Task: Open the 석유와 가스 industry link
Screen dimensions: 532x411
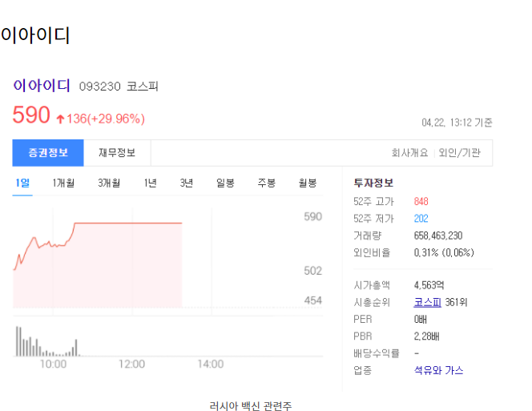Action: pyautogui.click(x=439, y=370)
